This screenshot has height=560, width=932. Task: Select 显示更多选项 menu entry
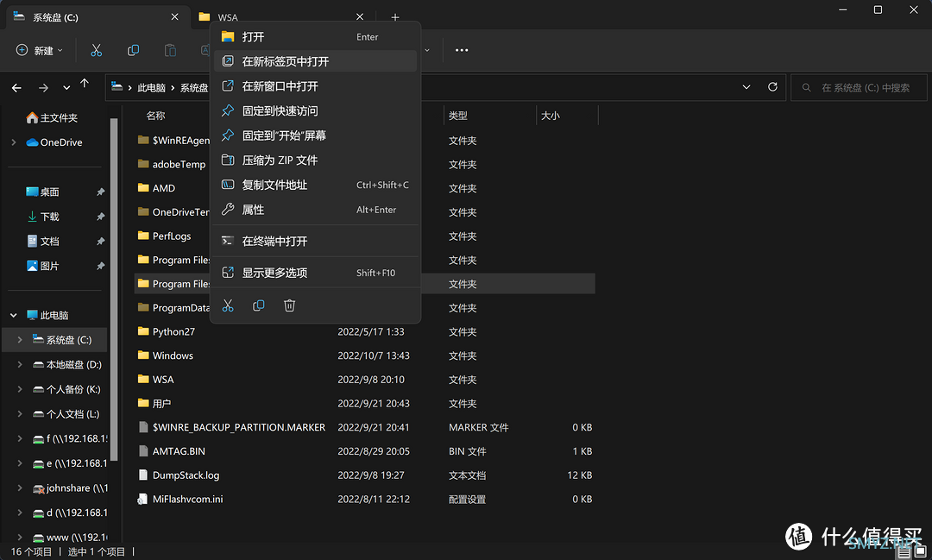pyautogui.click(x=315, y=273)
